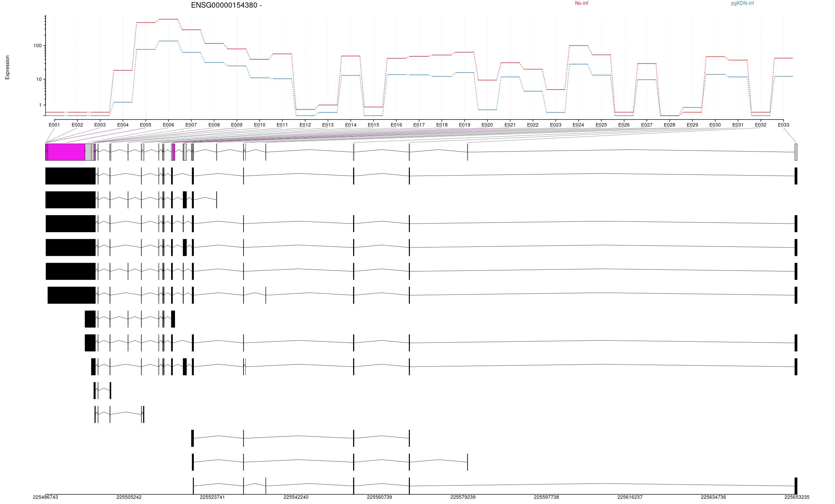Click exon label E007

click(x=191, y=125)
